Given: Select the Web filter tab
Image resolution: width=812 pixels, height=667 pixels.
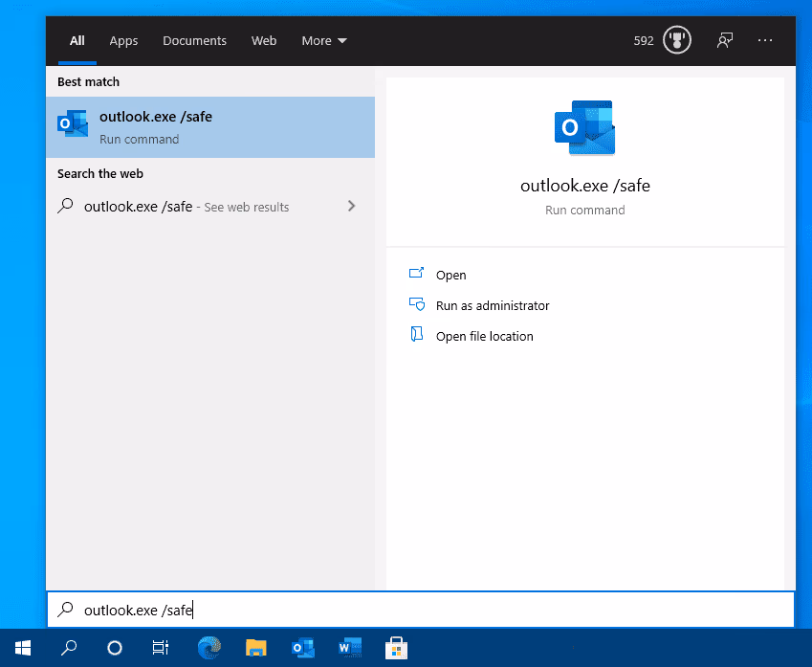Looking at the screenshot, I should pos(264,40).
